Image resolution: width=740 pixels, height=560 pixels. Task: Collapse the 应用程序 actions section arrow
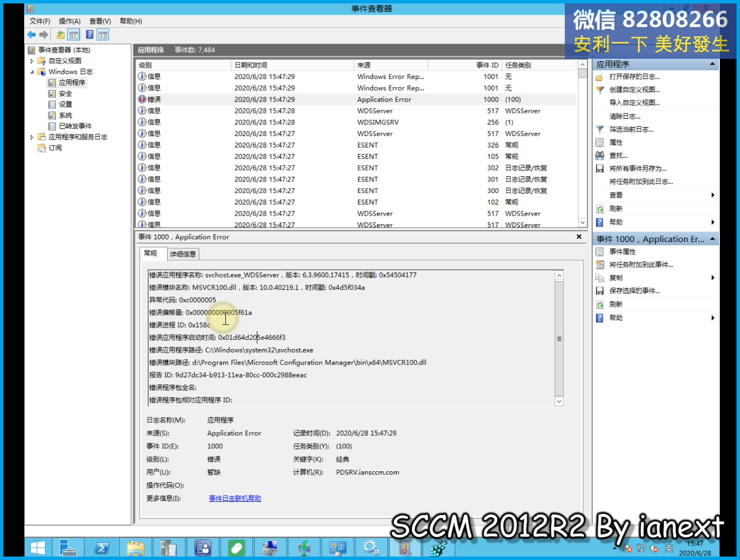(712, 64)
